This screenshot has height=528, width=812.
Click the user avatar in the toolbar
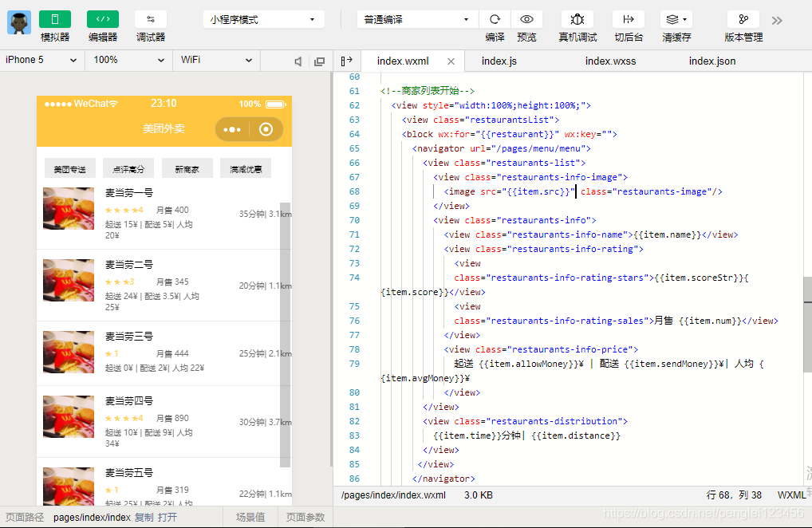(x=19, y=22)
